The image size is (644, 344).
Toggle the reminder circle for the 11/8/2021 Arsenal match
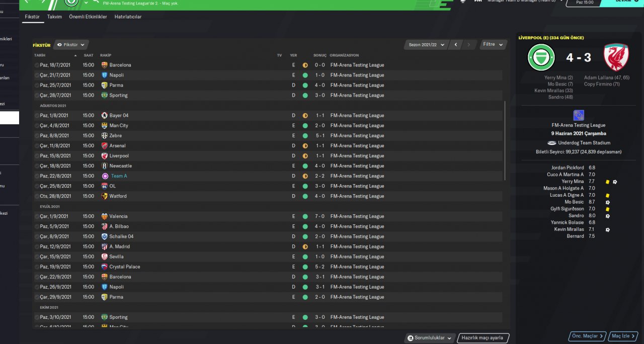point(37,145)
